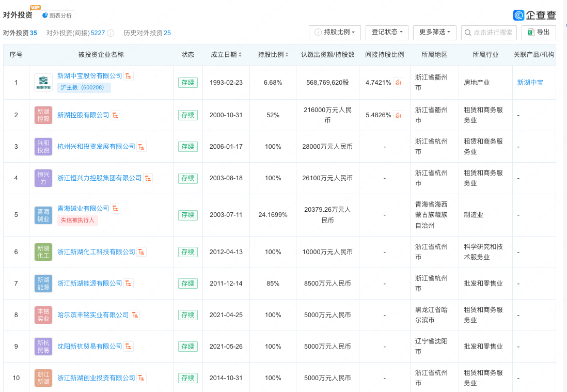The image size is (567, 392).
Task: Click equity chart icon next to 浙江新湖能源有限公司
Action: pyautogui.click(x=129, y=284)
